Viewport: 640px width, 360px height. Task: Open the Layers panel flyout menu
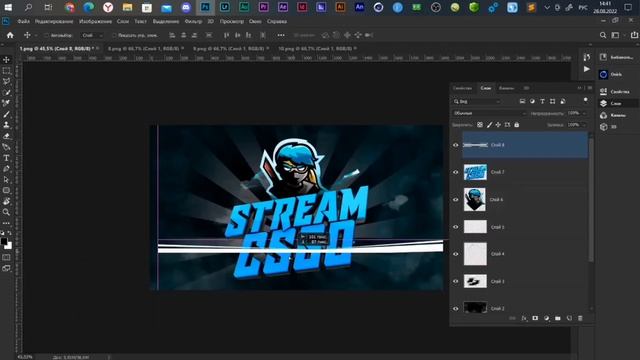589,88
